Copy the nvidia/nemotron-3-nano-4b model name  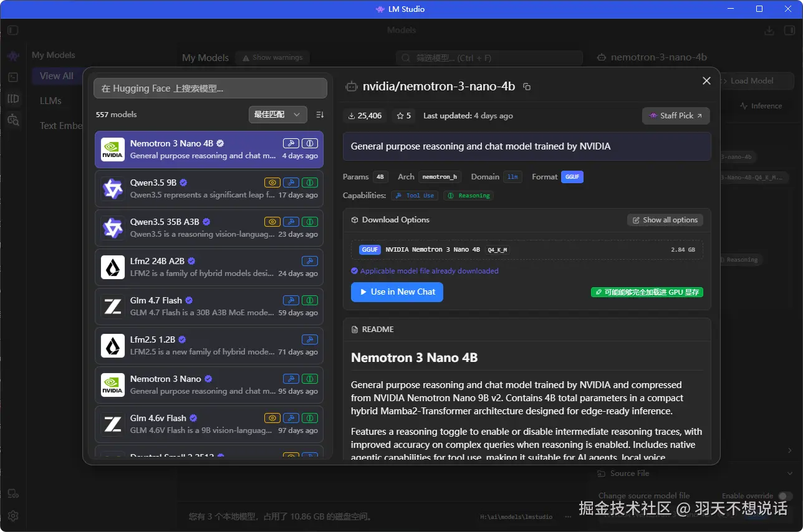click(527, 87)
